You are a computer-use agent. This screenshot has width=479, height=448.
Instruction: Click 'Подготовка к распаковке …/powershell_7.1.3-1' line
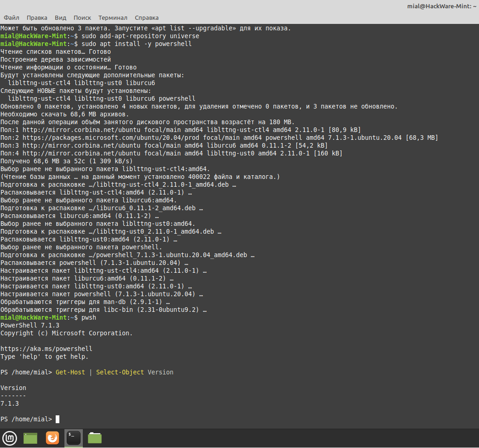[127, 255]
